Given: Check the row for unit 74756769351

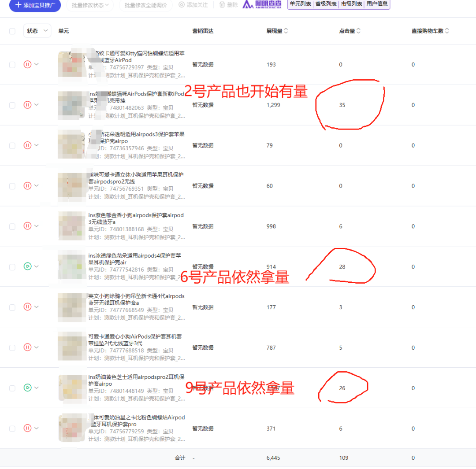Looking at the screenshot, I should [x=12, y=186].
